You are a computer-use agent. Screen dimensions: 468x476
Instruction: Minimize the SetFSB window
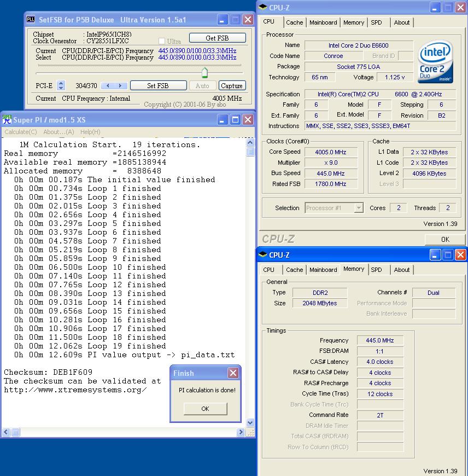point(222,20)
